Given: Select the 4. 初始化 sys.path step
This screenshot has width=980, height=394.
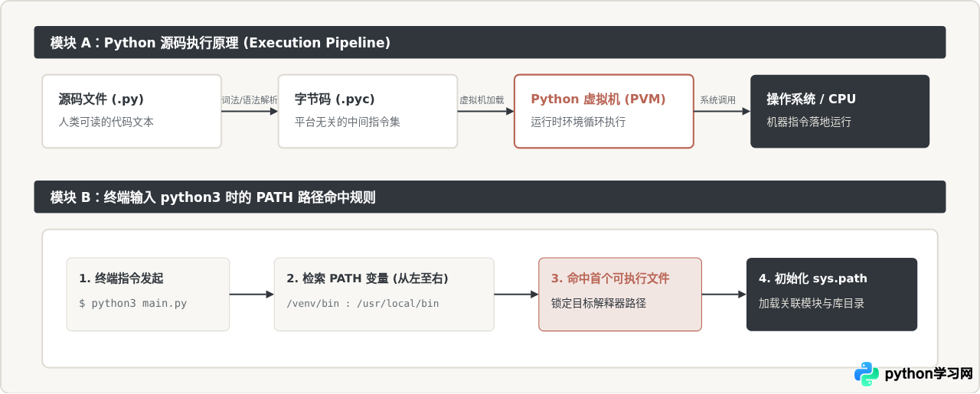Looking at the screenshot, I should pos(831,295).
